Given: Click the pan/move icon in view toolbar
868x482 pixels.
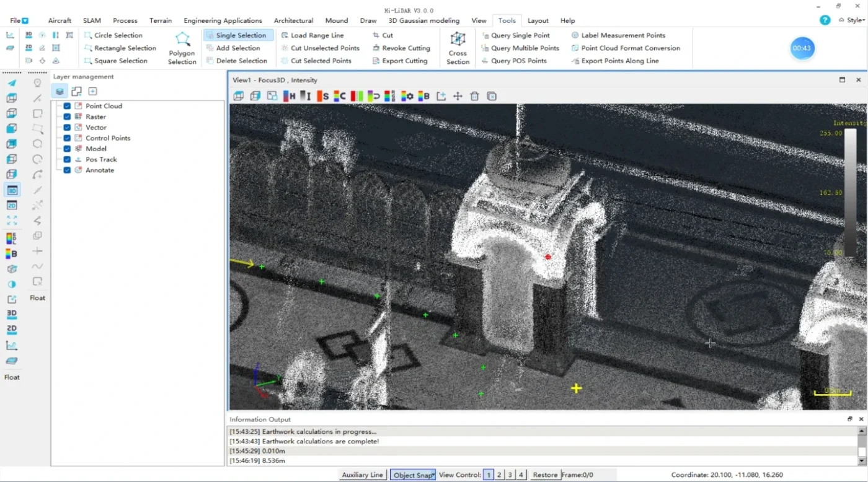Looking at the screenshot, I should click(458, 96).
